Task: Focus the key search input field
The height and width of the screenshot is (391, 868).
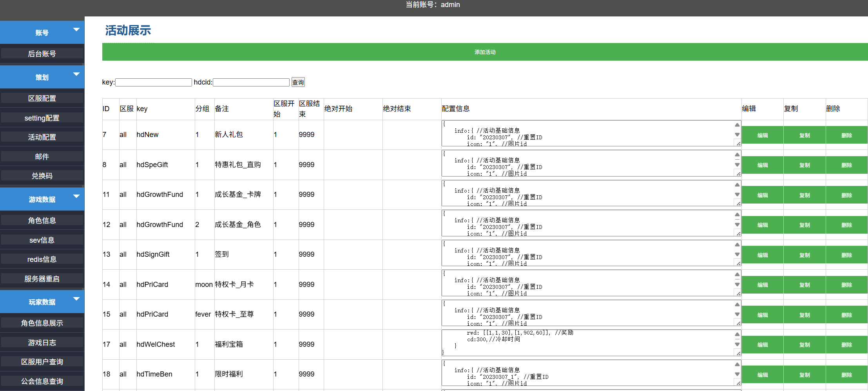Action: tap(153, 82)
